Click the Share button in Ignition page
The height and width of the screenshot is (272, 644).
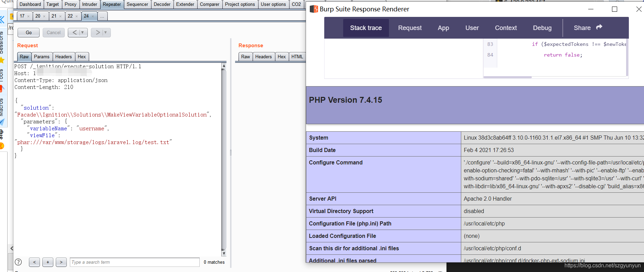(588, 28)
